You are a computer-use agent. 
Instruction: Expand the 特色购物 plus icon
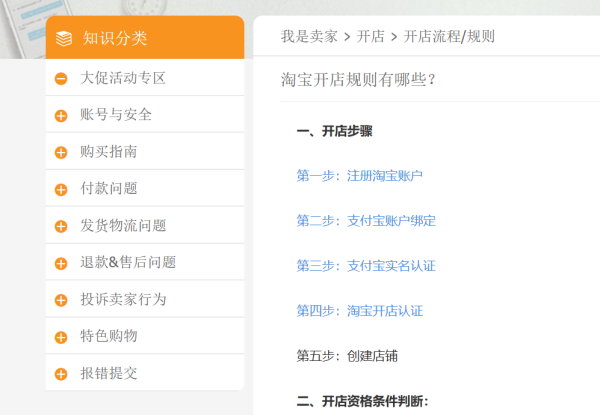(x=61, y=337)
